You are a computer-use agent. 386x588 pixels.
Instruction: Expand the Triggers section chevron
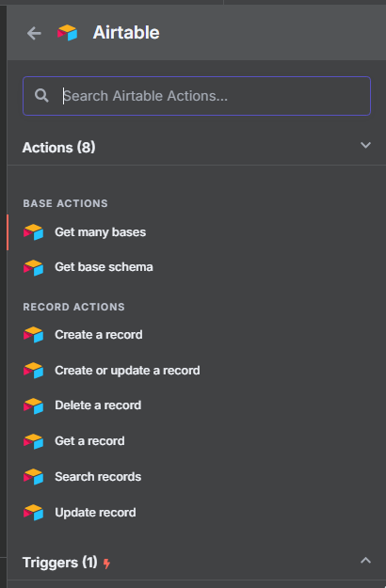[365, 561]
